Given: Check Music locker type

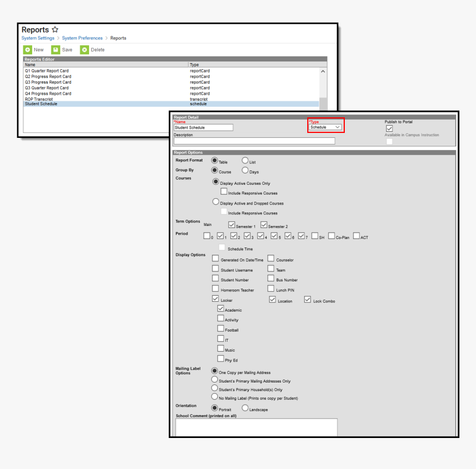Looking at the screenshot, I should click(x=221, y=348).
